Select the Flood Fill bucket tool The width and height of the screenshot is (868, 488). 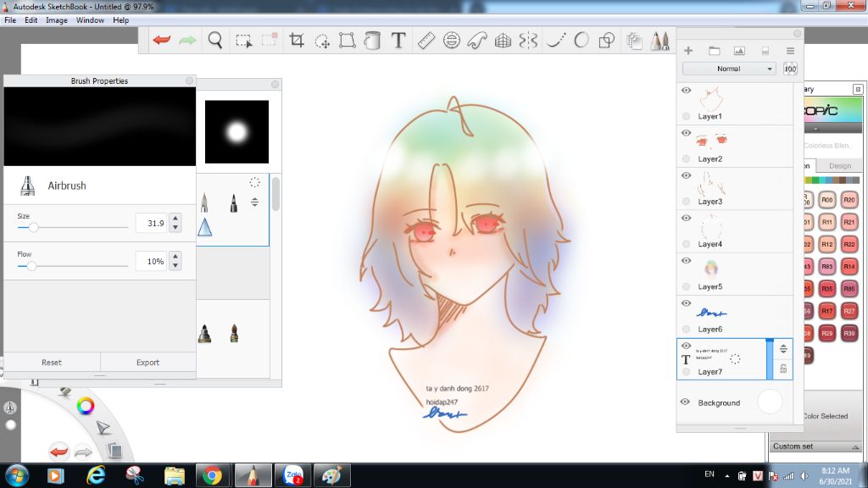[x=373, y=41]
